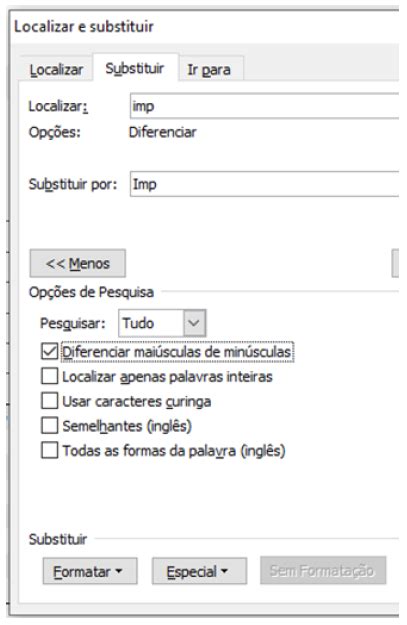
Task: Click the Substituir por input field
Action: pyautogui.click(x=264, y=184)
